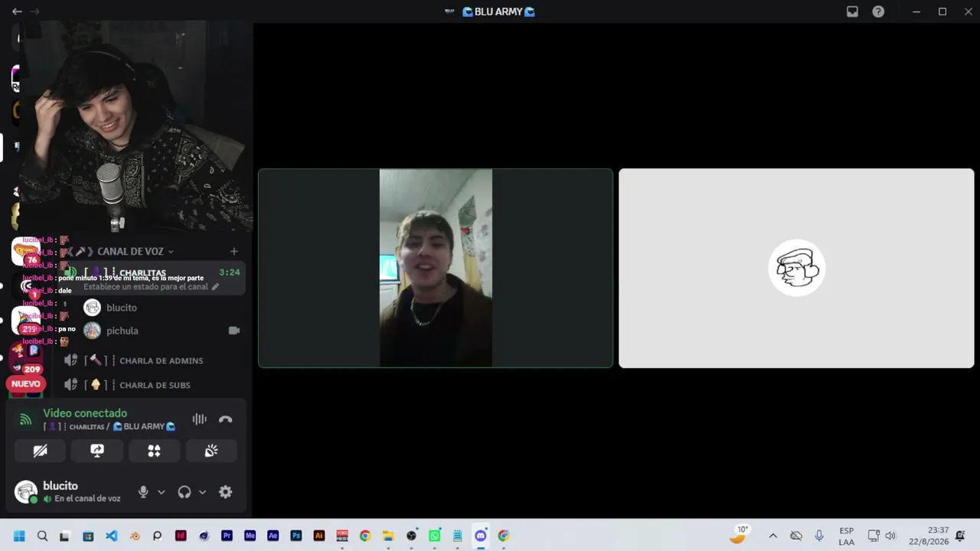Open the ESP LAA language switcher
Screen dimensions: 980x551
point(846,536)
